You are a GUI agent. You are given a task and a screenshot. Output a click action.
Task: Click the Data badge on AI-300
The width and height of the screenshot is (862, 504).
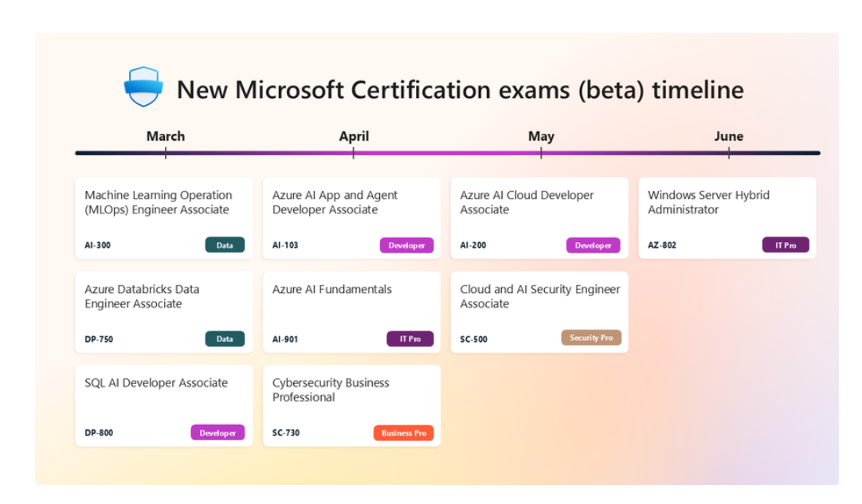(225, 245)
